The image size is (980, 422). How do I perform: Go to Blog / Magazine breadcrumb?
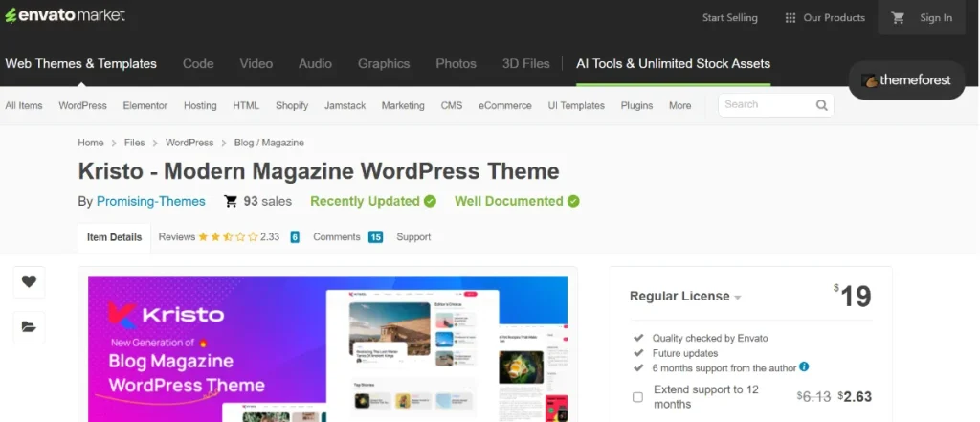[269, 143]
